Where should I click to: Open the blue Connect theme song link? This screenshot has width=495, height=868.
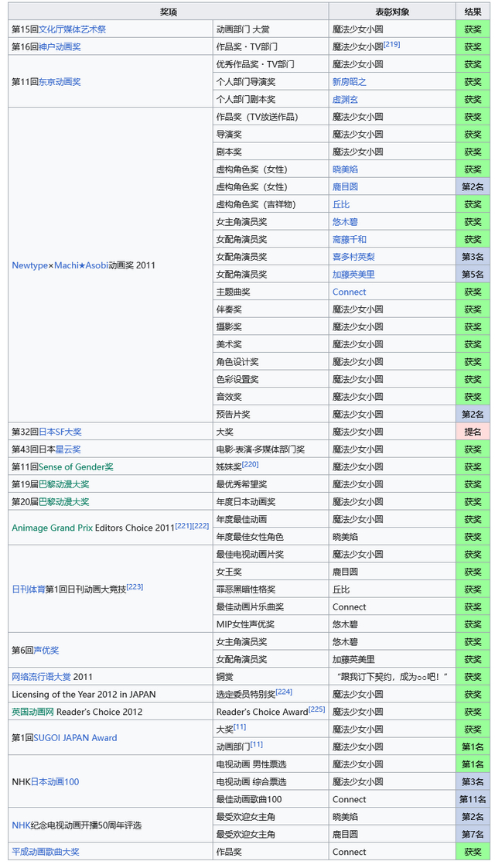(349, 292)
